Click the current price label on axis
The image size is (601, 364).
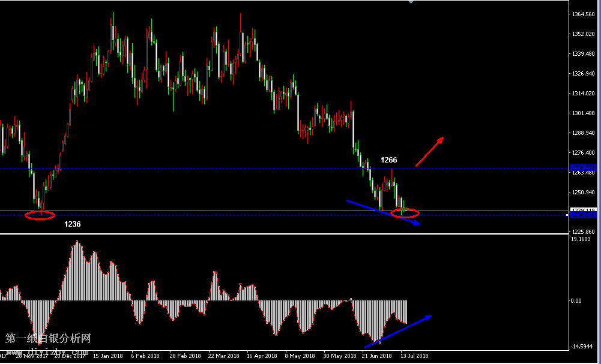(x=582, y=210)
